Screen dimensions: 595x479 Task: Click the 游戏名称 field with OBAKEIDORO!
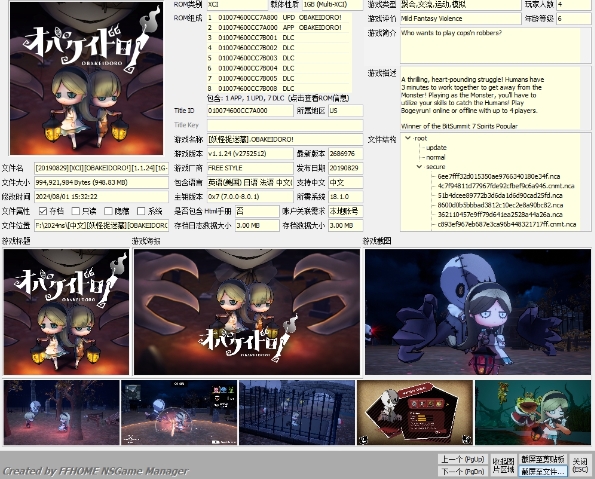click(x=285, y=139)
